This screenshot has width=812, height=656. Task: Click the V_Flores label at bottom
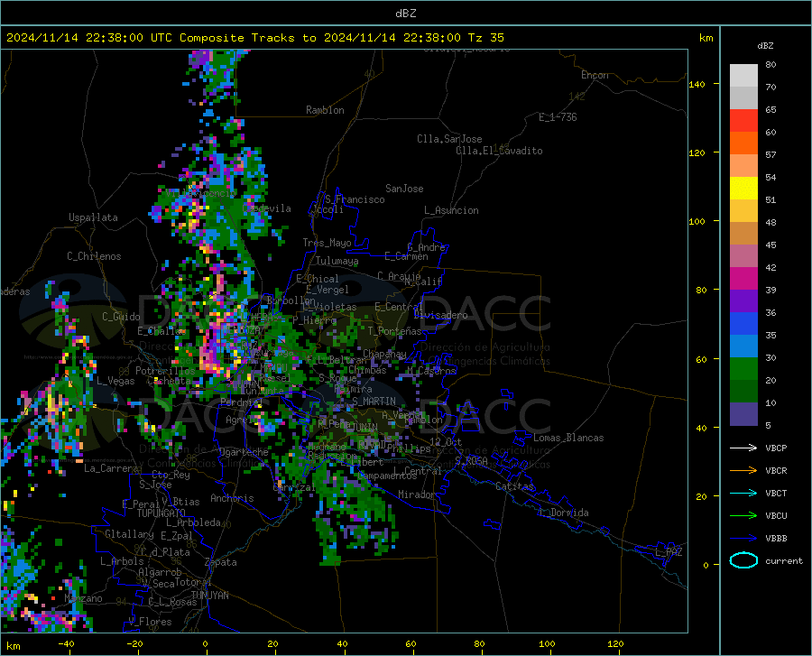150,622
